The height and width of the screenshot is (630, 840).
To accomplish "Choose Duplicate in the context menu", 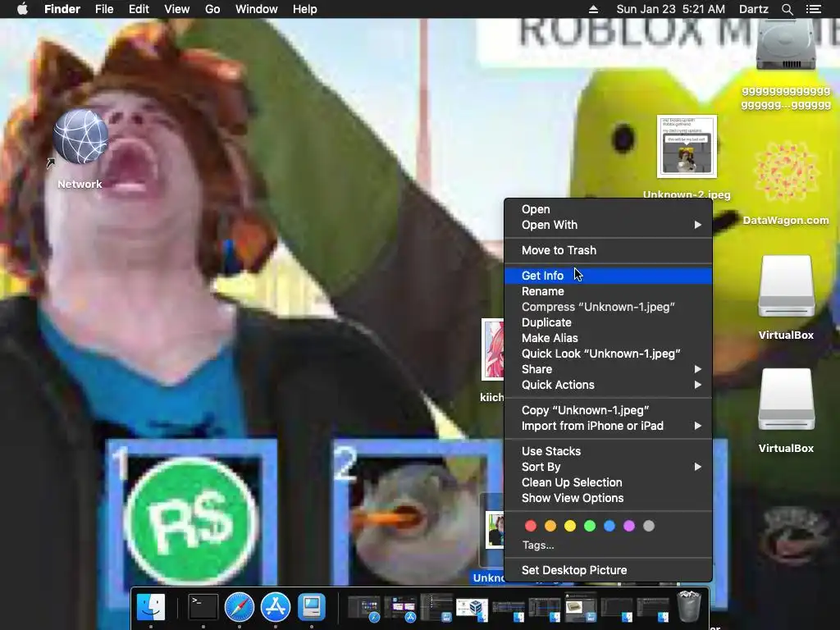I will tap(608, 322).
